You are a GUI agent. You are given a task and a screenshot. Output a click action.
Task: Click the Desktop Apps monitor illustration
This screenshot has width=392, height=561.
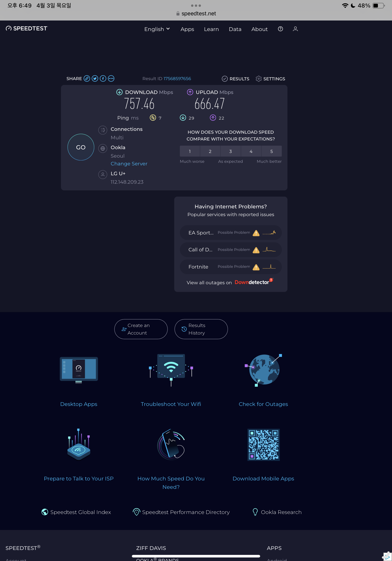tap(79, 370)
